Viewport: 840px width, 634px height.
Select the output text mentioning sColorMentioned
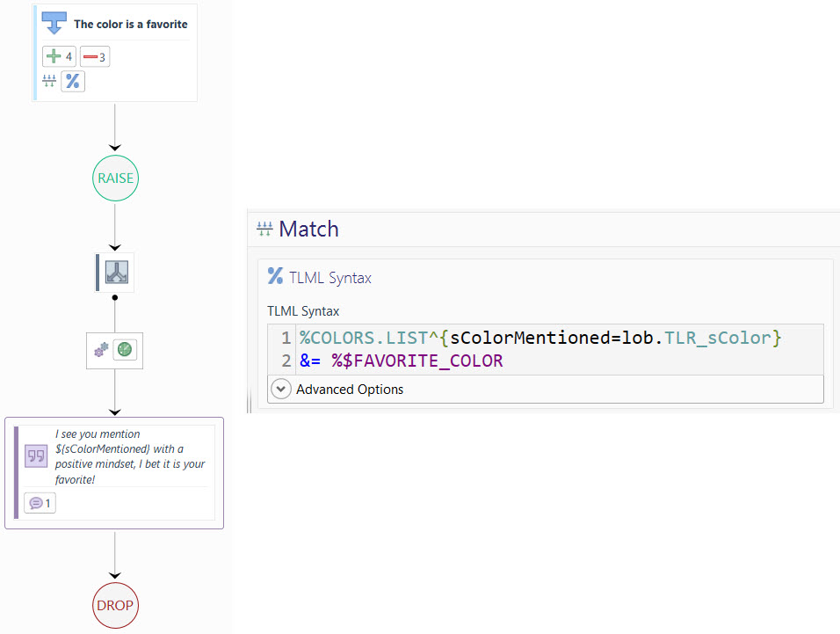(129, 456)
